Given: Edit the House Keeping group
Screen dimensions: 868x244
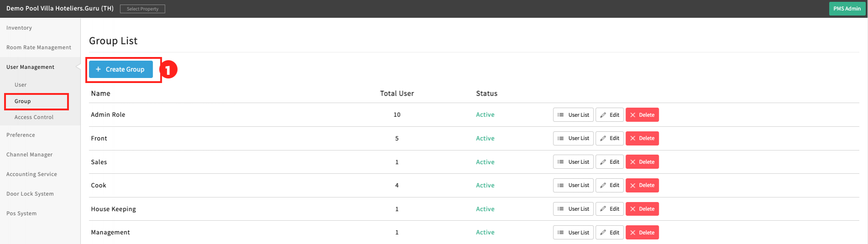Looking at the screenshot, I should [609, 209].
